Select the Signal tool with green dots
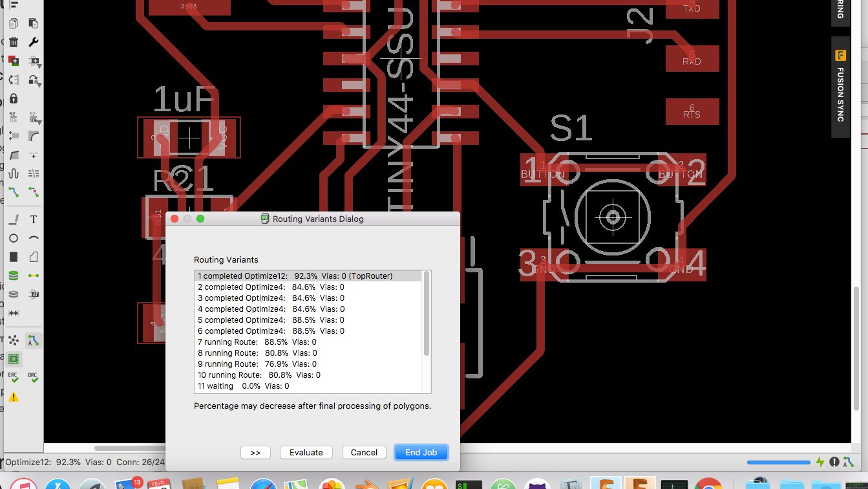 pos(34,276)
